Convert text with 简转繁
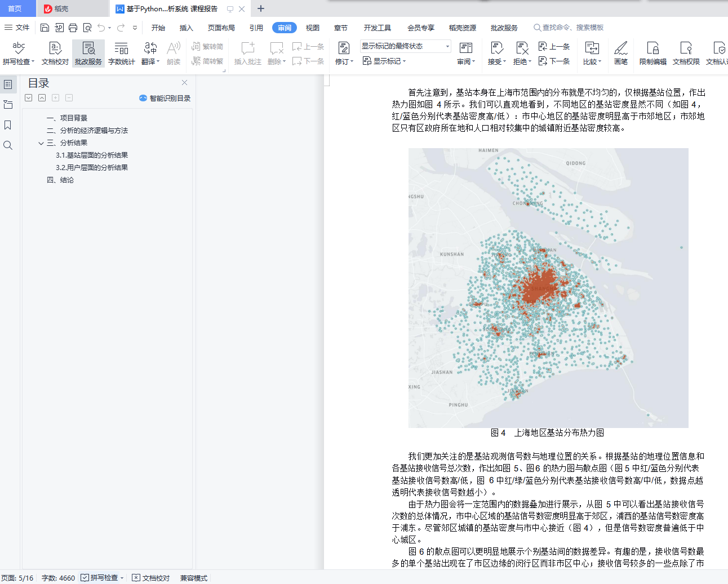Viewport: 728px width, 584px height. point(207,61)
